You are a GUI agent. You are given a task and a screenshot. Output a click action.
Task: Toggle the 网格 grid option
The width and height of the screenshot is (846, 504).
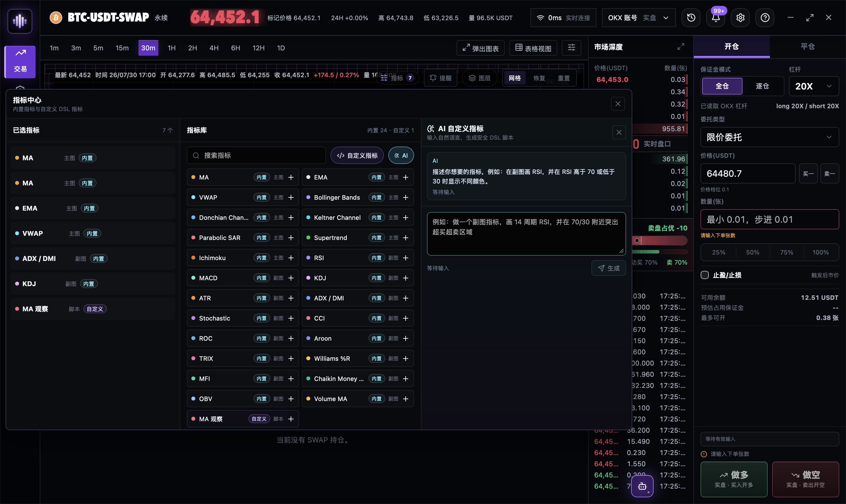(514, 78)
